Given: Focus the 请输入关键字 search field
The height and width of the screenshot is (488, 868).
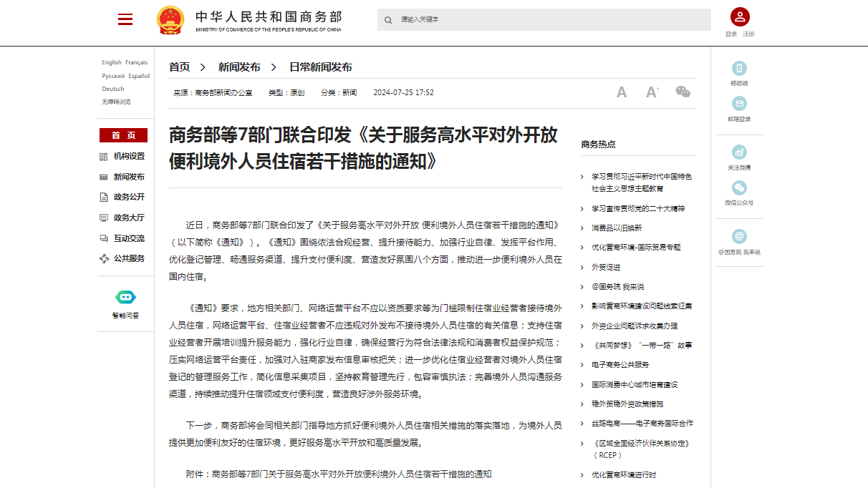Looking at the screenshot, I should click(544, 20).
